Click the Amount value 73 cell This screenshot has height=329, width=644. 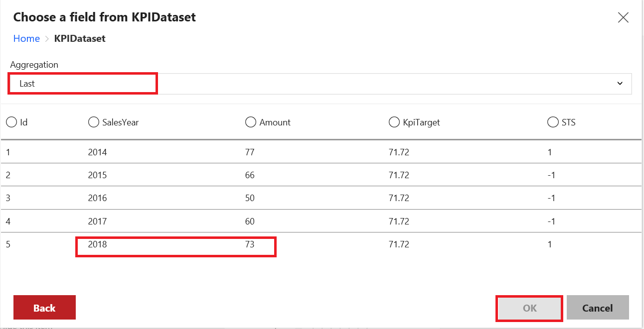coord(250,244)
